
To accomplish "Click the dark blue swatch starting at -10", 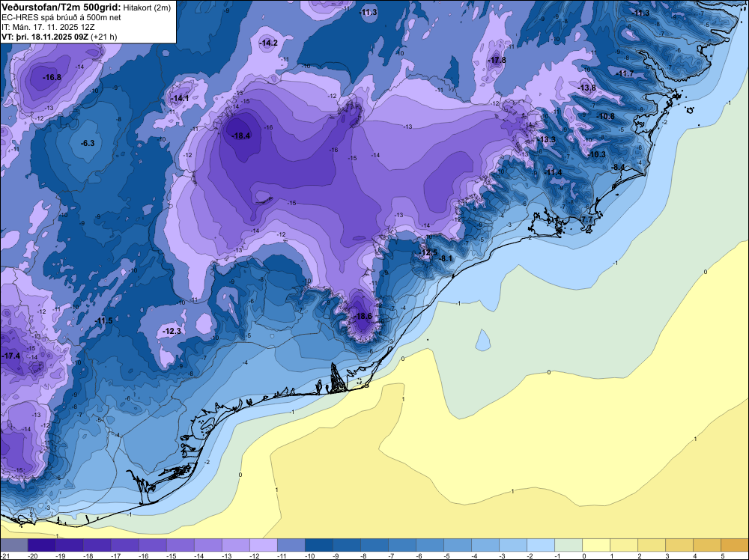I will [319, 545].
